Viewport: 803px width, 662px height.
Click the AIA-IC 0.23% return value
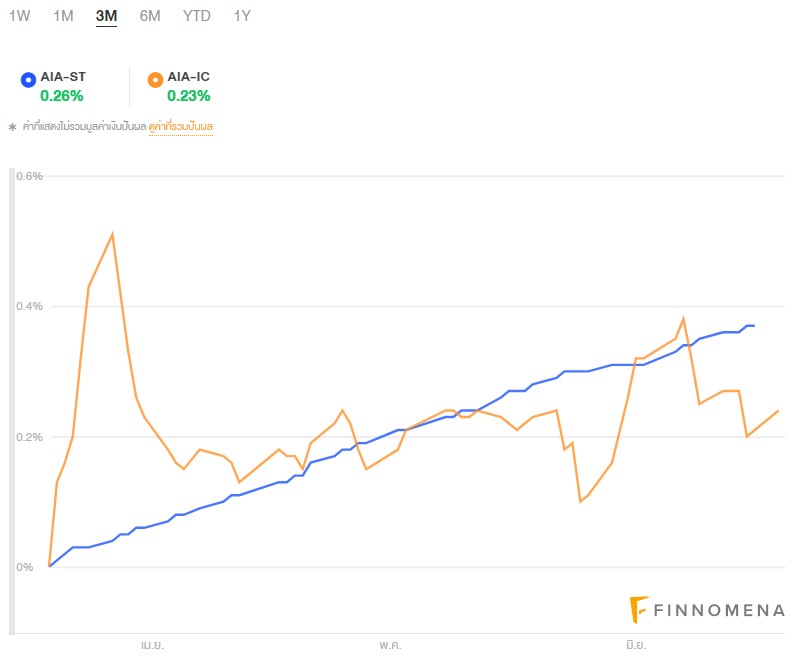click(x=188, y=96)
